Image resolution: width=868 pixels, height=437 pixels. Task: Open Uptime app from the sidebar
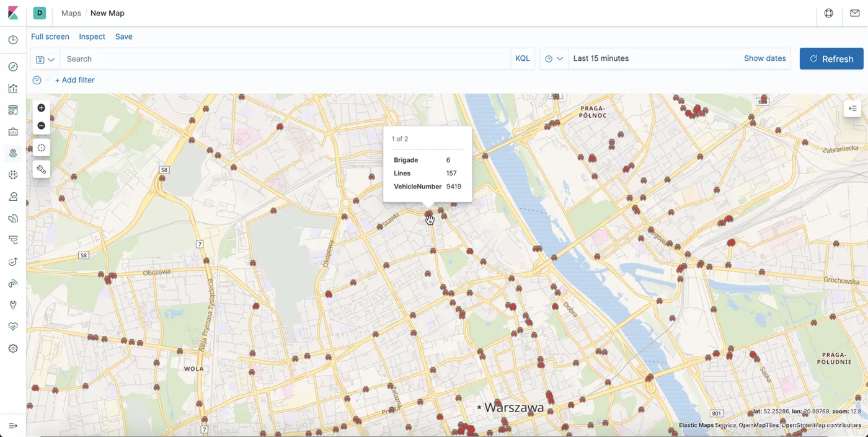(13, 262)
